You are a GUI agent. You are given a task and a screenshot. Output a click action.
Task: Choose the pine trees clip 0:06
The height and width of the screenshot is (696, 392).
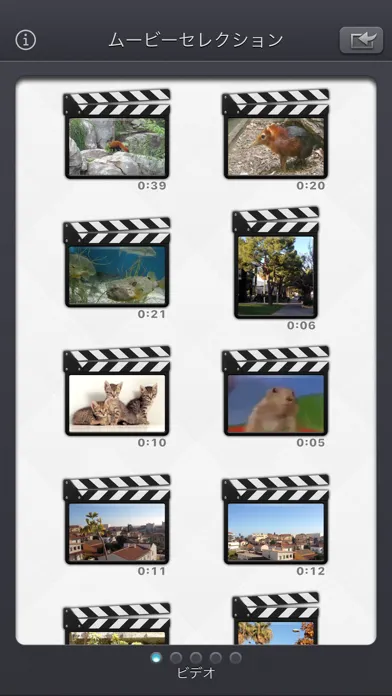(276, 263)
